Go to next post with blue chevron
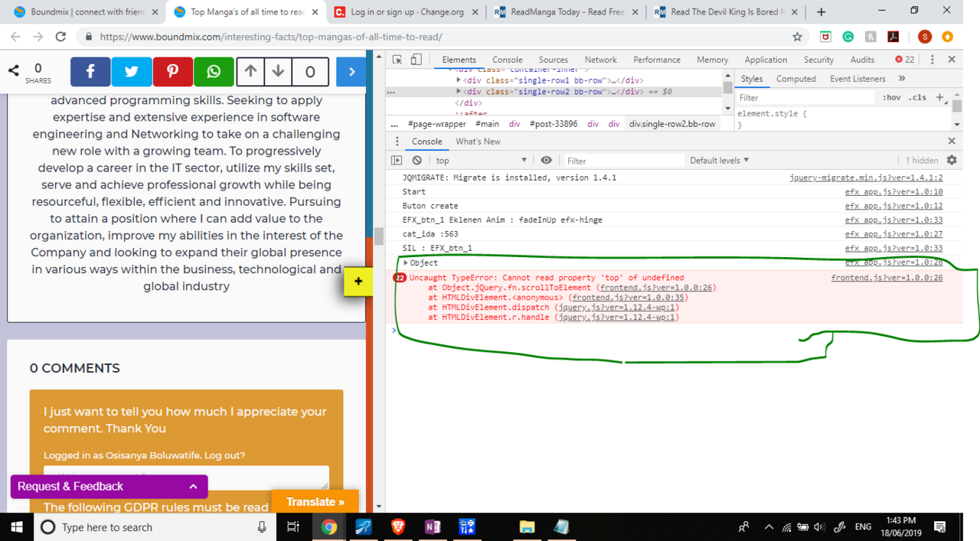This screenshot has width=980, height=541. tap(351, 72)
